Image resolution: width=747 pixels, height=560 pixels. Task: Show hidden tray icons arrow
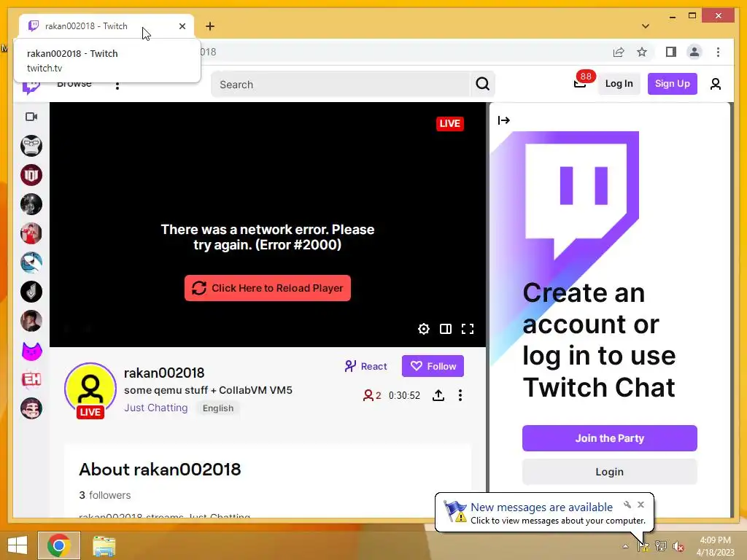625,546
